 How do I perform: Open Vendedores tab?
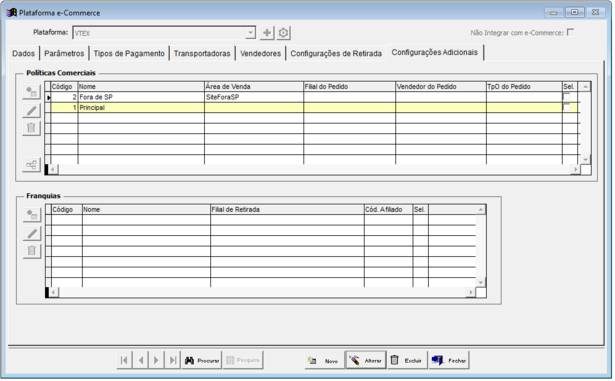coord(260,53)
